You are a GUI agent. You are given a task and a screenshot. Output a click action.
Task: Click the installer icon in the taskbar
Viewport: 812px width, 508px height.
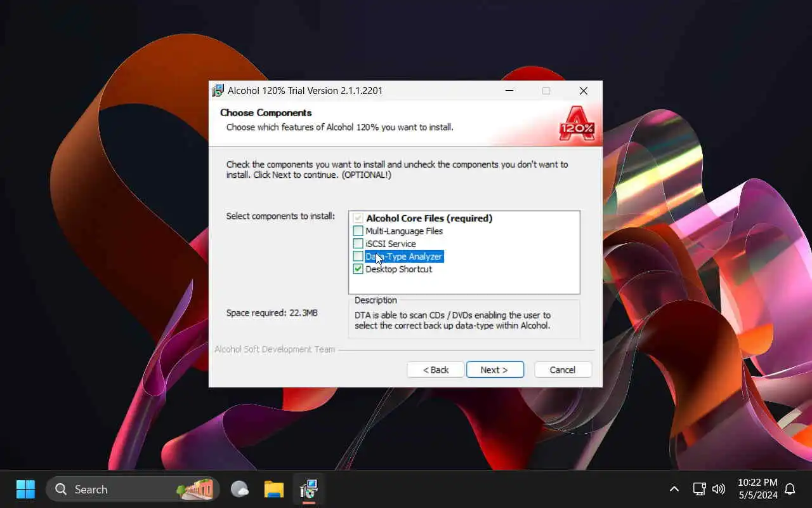tap(309, 489)
